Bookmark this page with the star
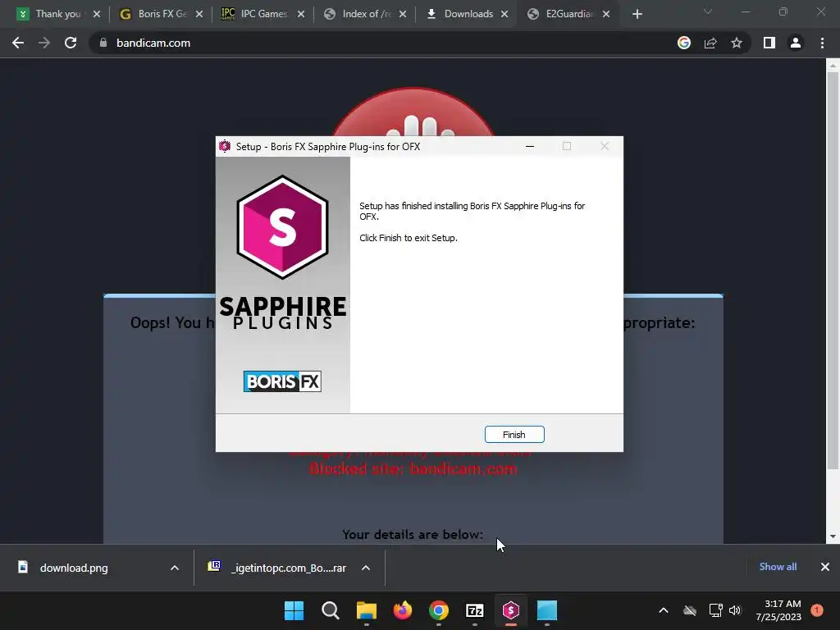This screenshot has height=630, width=840. 737,43
